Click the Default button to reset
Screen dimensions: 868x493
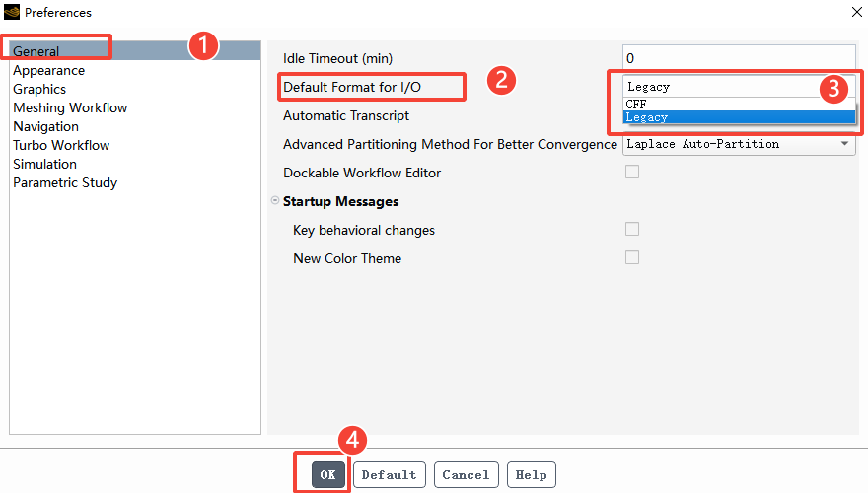pos(389,474)
